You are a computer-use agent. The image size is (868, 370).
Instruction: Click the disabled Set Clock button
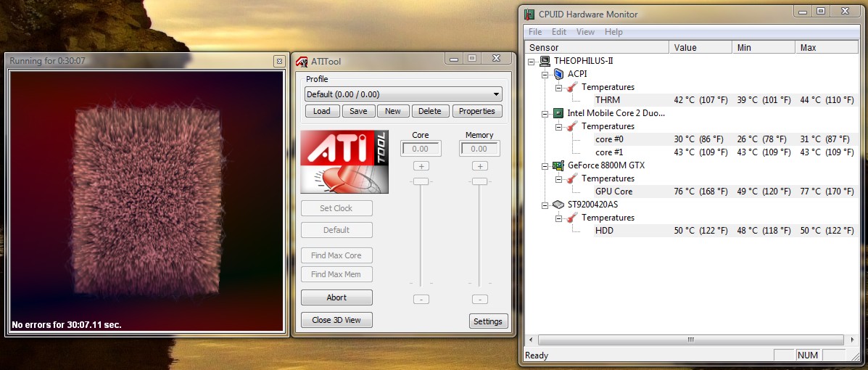tap(336, 208)
